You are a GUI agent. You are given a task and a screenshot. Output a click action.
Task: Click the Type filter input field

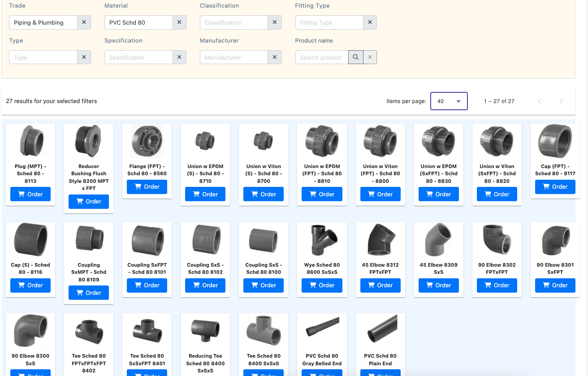(x=43, y=57)
